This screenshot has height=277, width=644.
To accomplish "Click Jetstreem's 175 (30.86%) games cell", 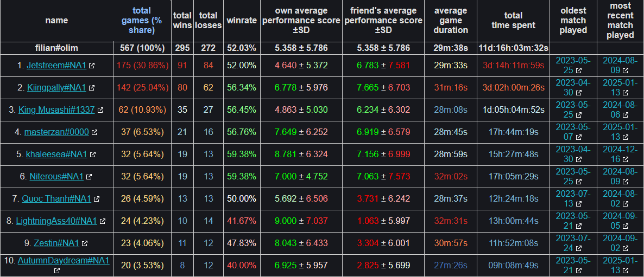I will tap(142, 65).
